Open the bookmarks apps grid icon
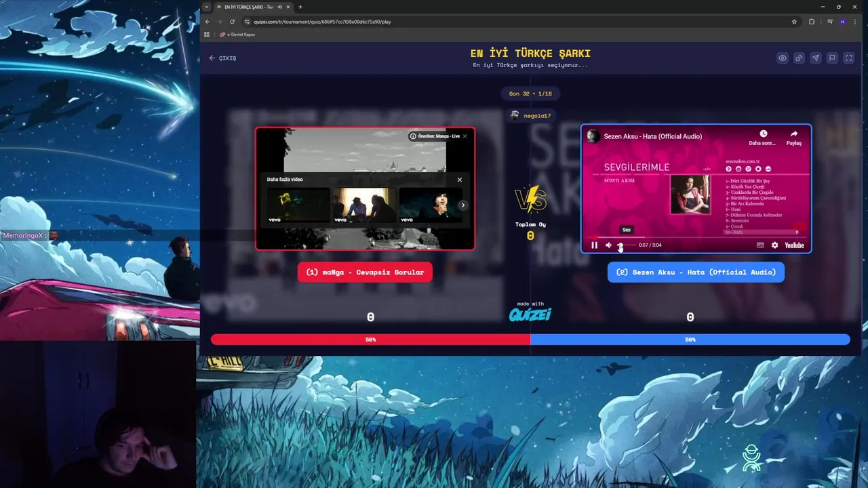The width and height of the screenshot is (868, 488). point(207,35)
